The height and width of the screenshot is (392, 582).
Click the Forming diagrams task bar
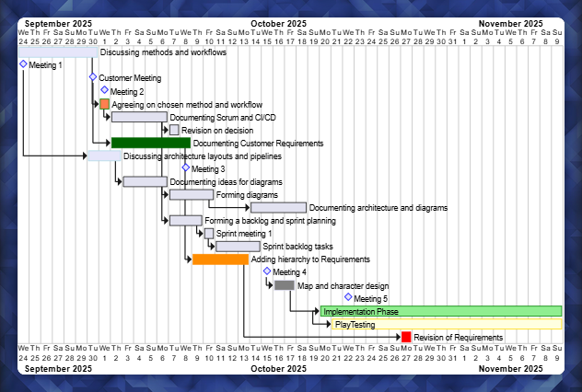(x=192, y=194)
